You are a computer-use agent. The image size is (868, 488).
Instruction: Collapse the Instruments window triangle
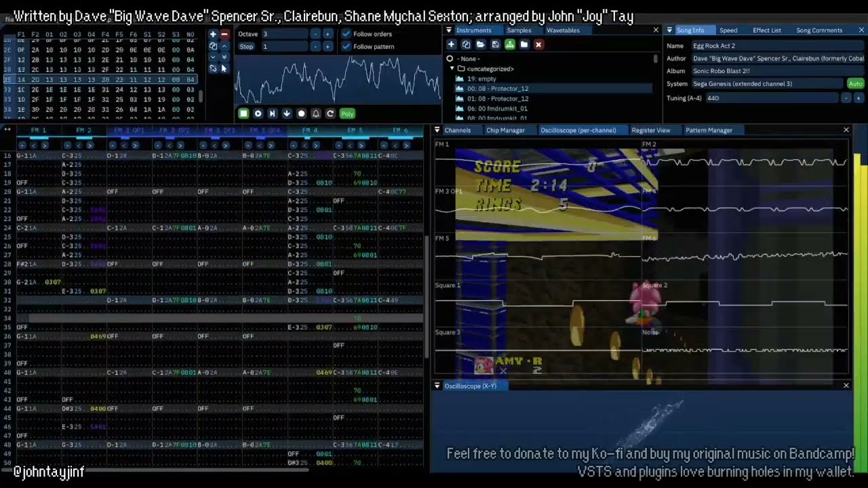449,30
